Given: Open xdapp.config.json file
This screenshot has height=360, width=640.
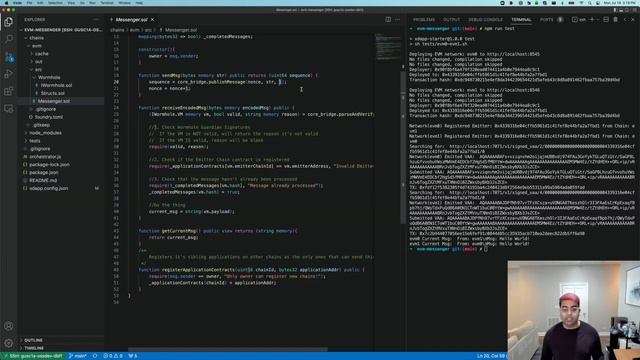Looking at the screenshot, I should (x=49, y=189).
